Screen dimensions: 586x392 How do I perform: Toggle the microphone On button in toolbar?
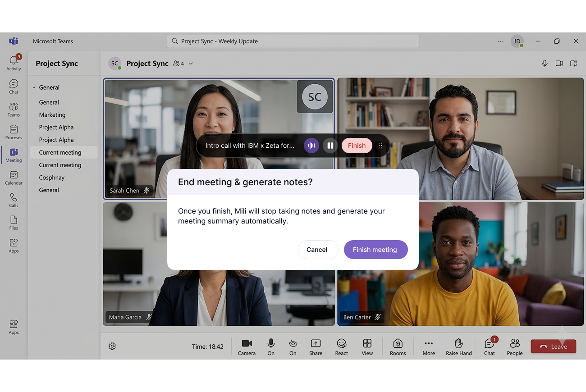(x=271, y=347)
